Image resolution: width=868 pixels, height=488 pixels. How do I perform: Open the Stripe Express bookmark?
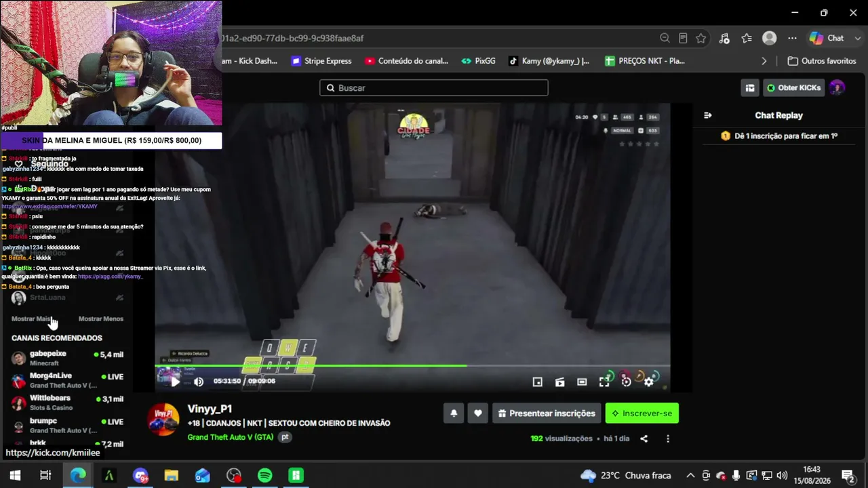pyautogui.click(x=321, y=61)
